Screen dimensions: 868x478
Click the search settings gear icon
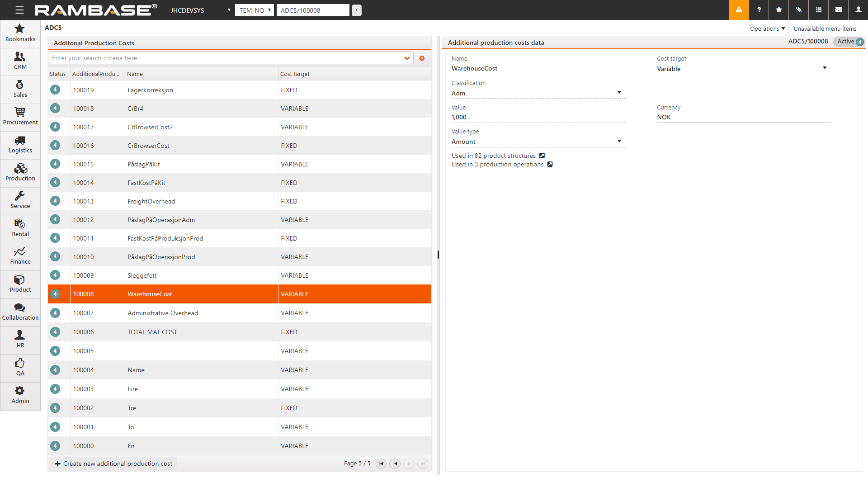(422, 58)
